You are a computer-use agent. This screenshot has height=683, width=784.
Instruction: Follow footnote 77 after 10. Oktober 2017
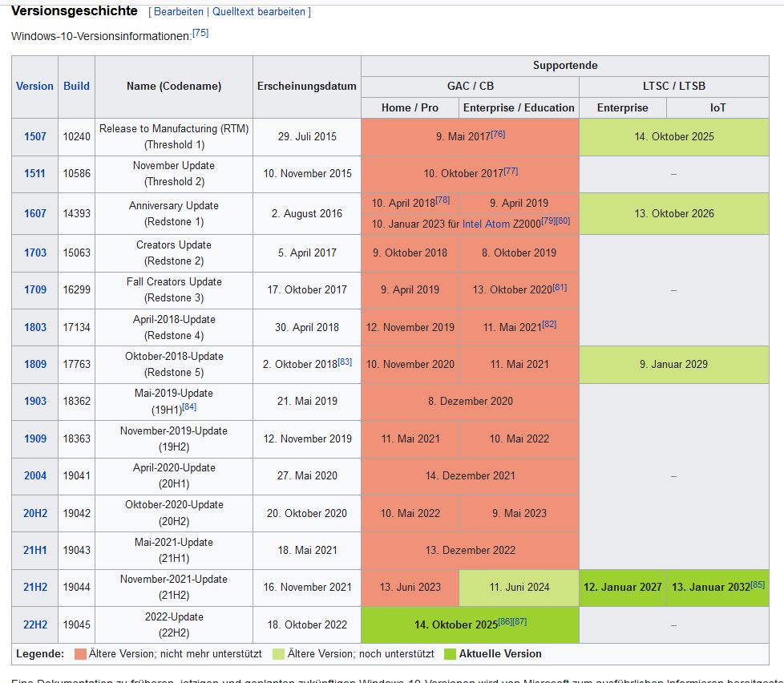(511, 171)
